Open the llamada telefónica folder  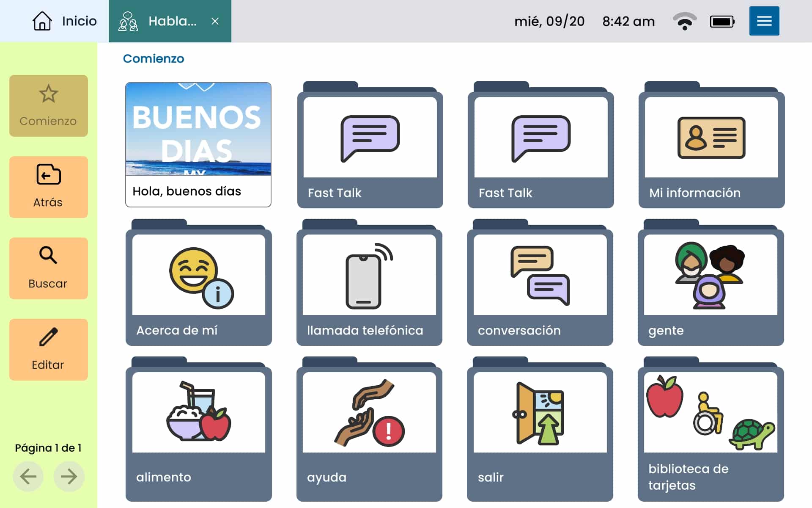pyautogui.click(x=369, y=284)
